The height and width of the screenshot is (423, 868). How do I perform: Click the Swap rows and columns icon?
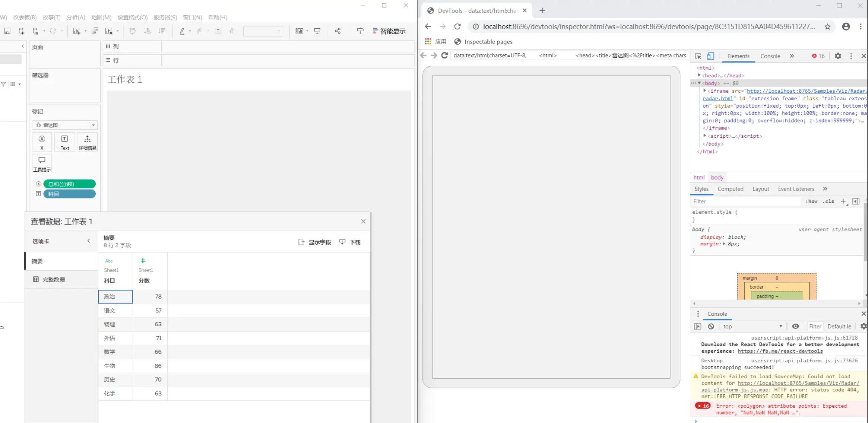pyautogui.click(x=132, y=31)
